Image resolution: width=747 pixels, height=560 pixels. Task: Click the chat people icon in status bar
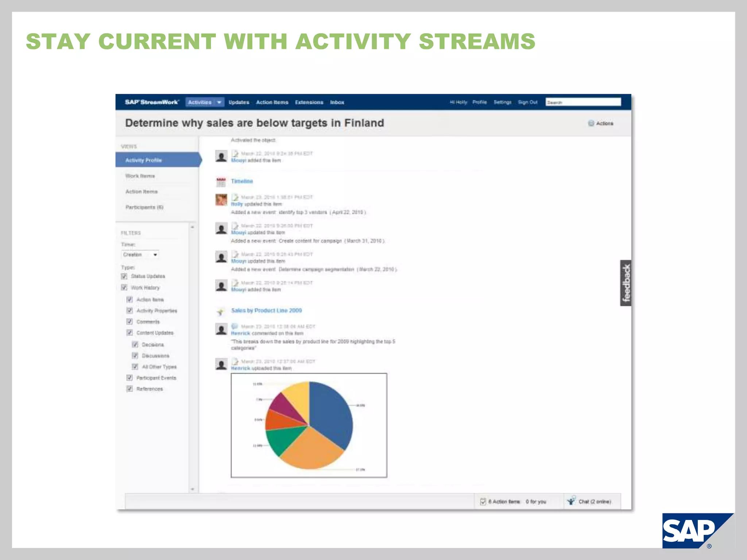tap(571, 501)
